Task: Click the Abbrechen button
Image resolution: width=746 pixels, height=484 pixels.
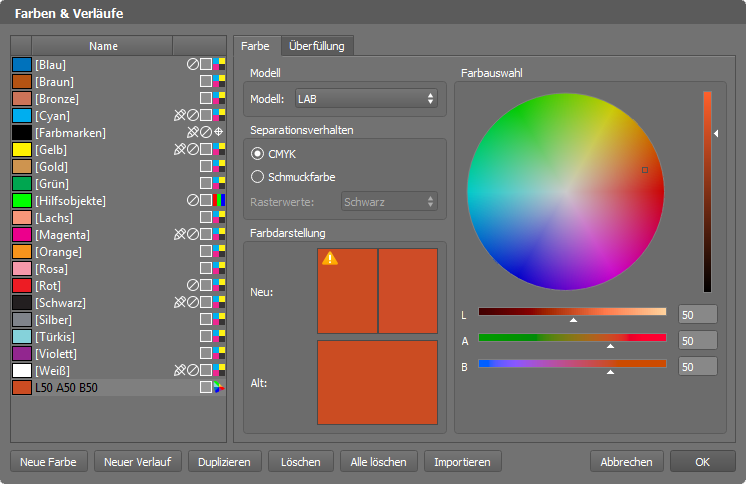Action: (627, 462)
